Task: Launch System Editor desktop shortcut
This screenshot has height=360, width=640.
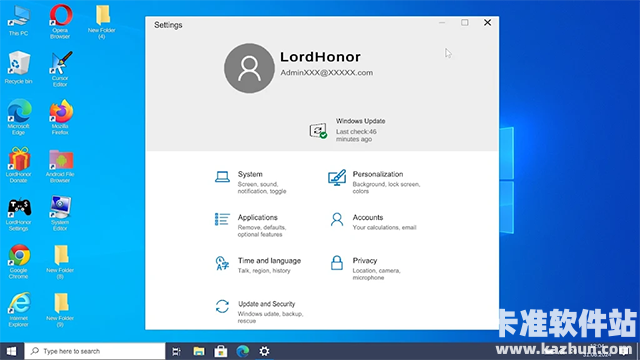Action: point(60,213)
